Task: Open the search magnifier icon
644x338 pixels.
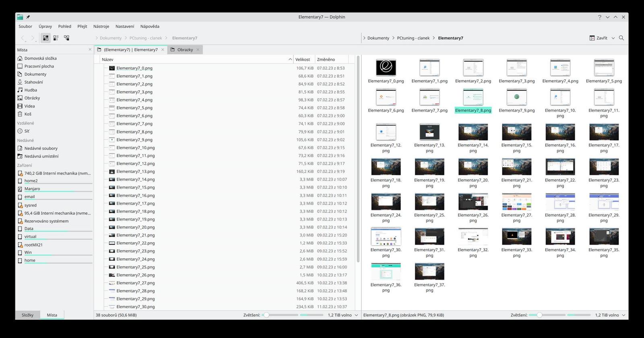Action: tap(621, 38)
